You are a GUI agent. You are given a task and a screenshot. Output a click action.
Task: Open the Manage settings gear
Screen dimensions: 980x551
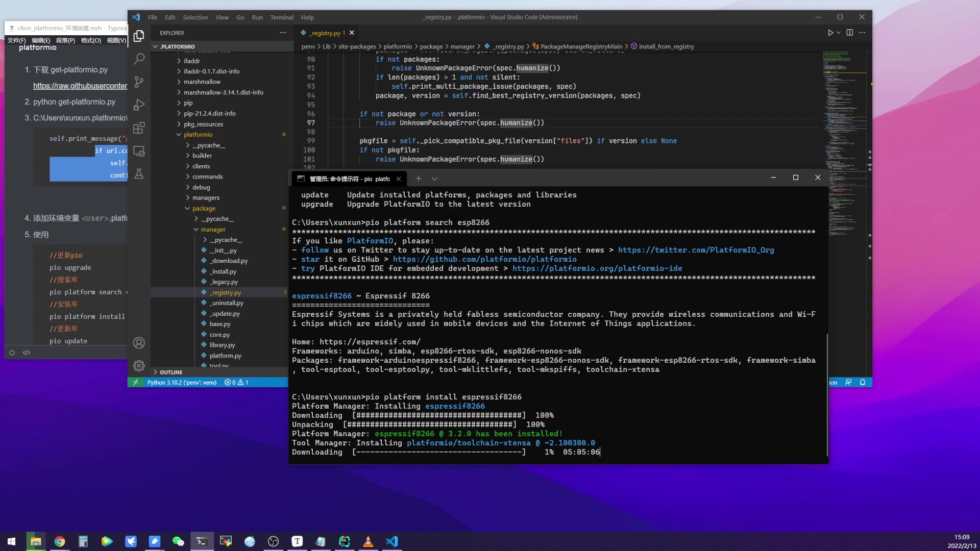click(x=139, y=366)
